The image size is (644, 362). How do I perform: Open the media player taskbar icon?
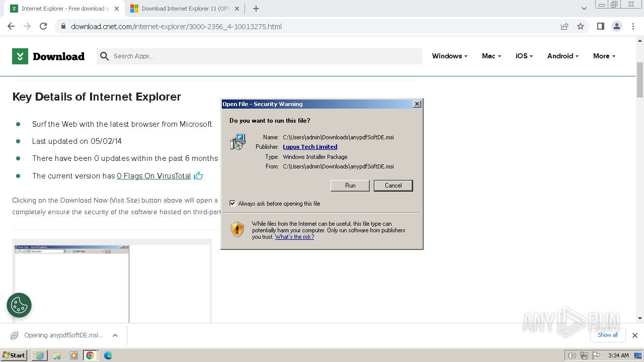pos(74,355)
